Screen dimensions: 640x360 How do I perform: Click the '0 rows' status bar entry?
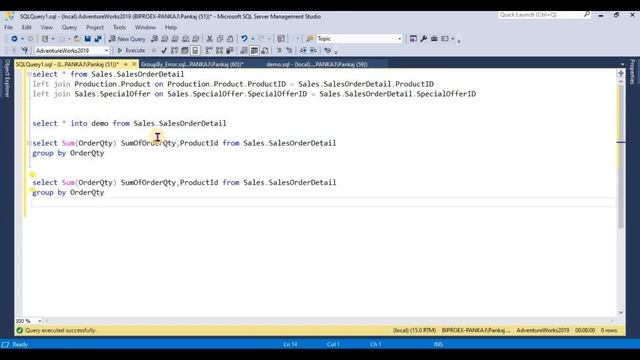pyautogui.click(x=609, y=330)
